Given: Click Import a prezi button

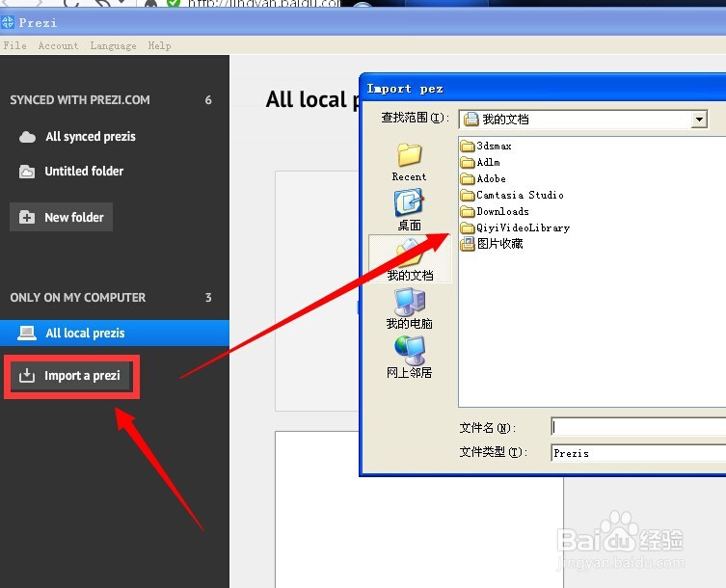Looking at the screenshot, I should (x=71, y=376).
